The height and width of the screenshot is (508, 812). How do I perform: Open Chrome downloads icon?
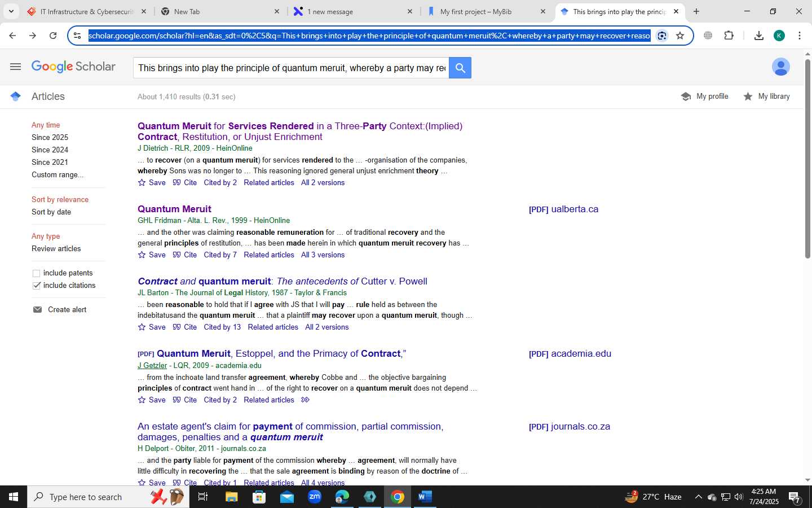click(x=759, y=36)
